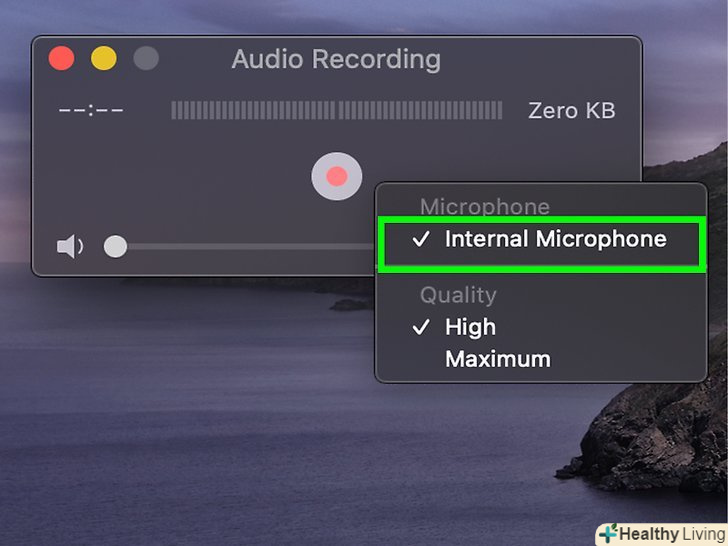Click the grayed-out zoom window button

[146, 58]
